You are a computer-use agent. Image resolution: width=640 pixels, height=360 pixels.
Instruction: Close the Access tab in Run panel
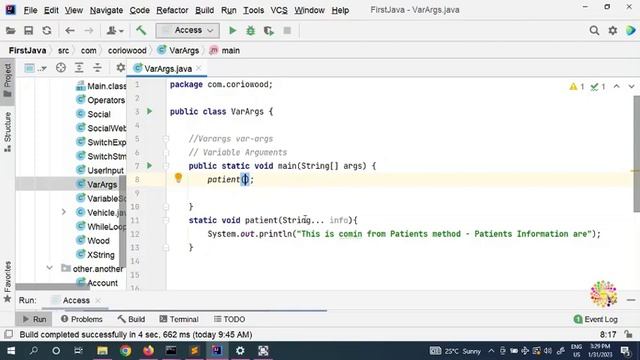pos(98,300)
